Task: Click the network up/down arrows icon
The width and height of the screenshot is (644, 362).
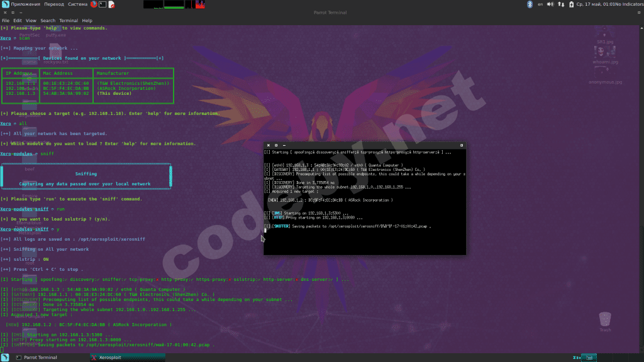Action: point(561,4)
